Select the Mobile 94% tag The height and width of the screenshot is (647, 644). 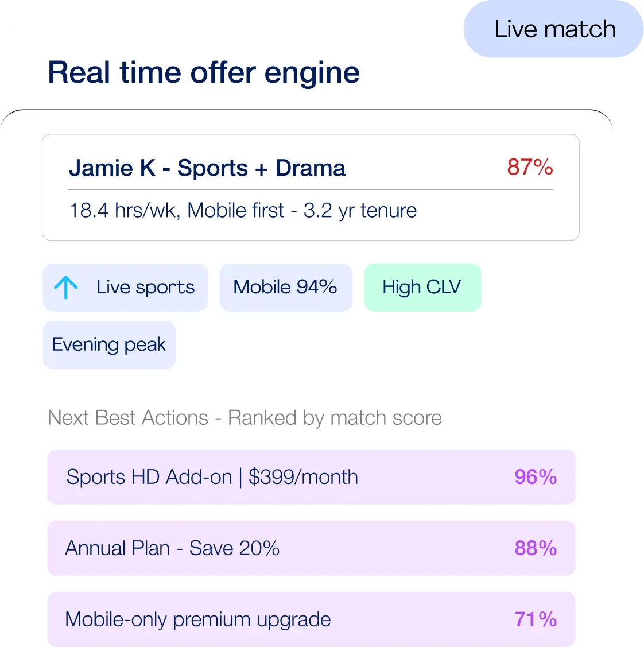285,287
